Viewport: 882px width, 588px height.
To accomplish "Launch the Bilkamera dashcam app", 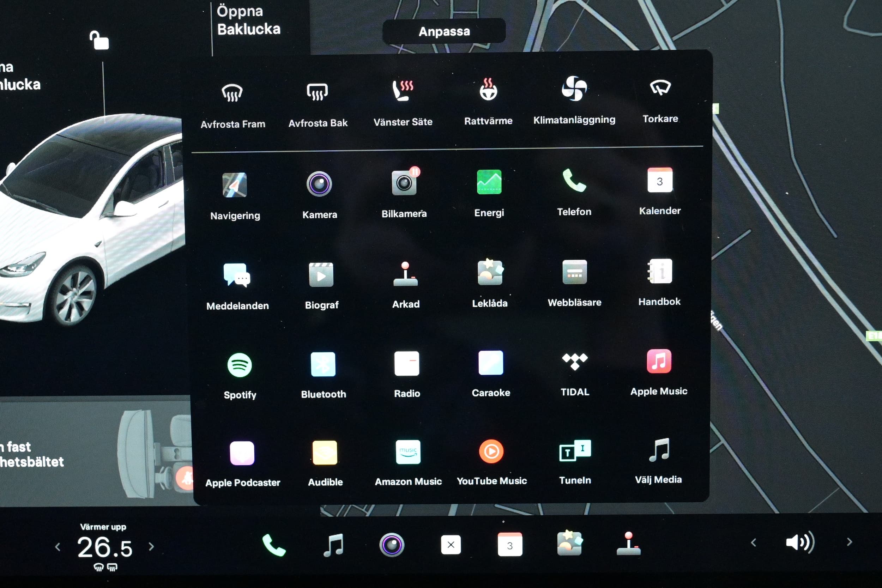I will [x=404, y=183].
